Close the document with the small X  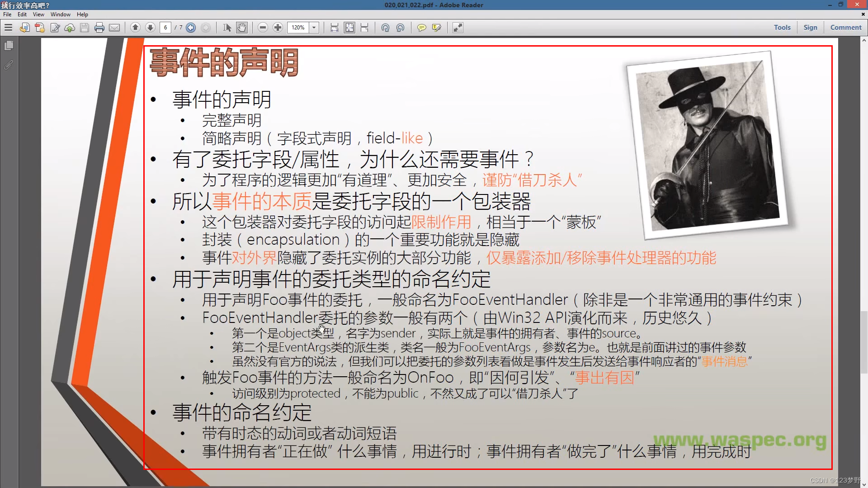pyautogui.click(x=863, y=14)
